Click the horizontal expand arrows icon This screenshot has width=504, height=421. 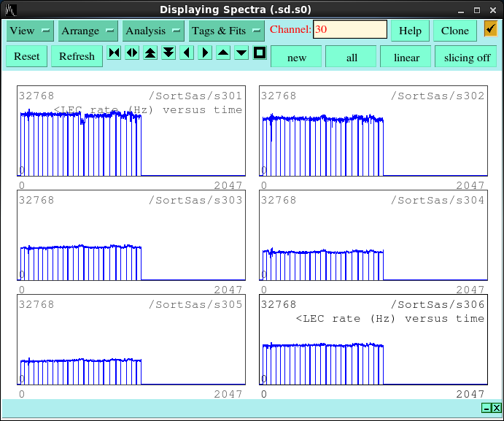(133, 53)
